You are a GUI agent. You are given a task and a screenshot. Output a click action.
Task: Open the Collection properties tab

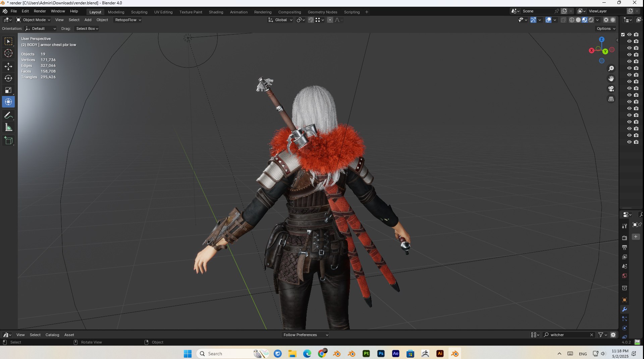(625, 288)
